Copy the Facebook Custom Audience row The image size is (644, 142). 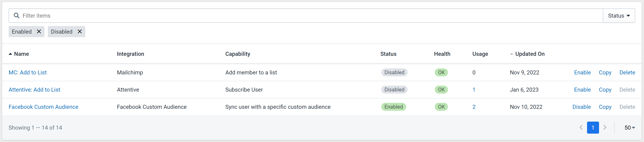pyautogui.click(x=605, y=107)
